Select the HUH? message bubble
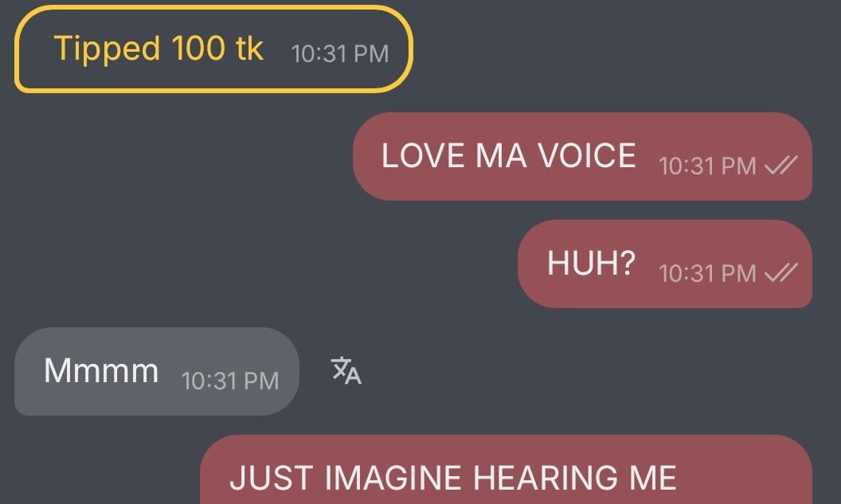 pyautogui.click(x=665, y=264)
